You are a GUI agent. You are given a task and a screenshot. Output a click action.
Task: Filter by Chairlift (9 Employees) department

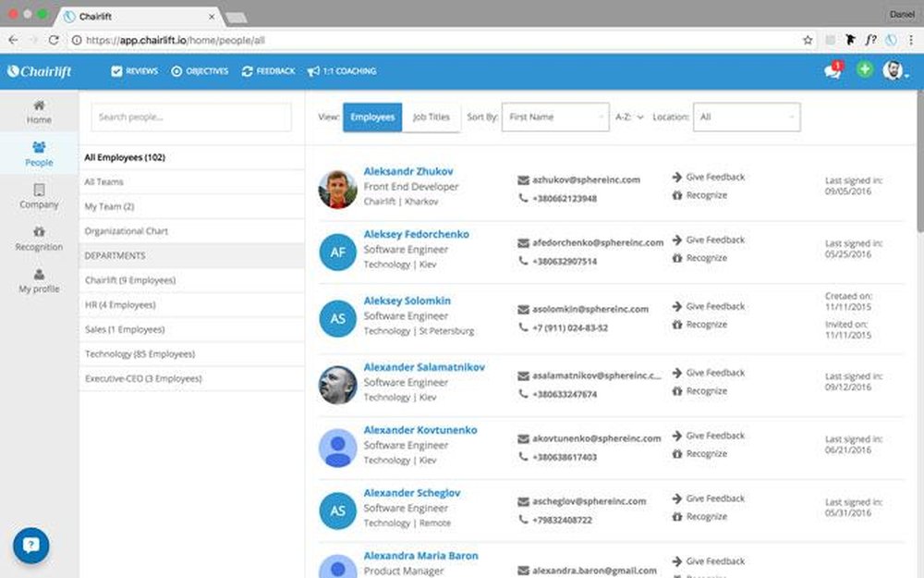[191, 280]
